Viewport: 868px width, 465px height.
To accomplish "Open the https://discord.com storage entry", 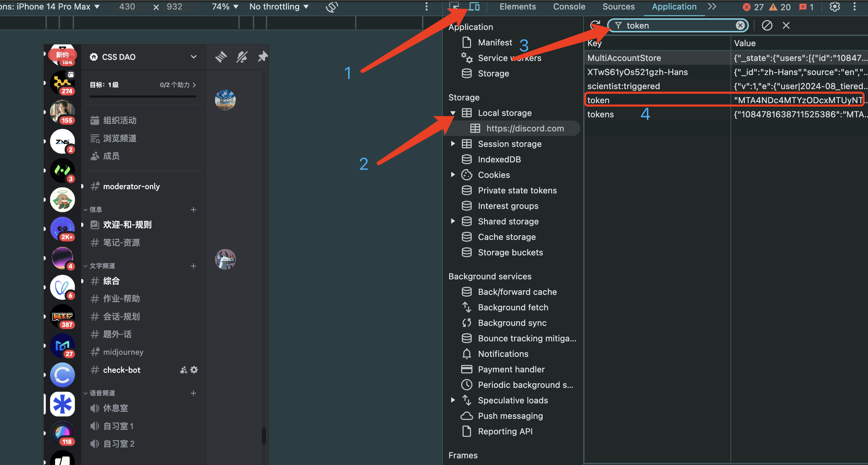I will pyautogui.click(x=525, y=128).
